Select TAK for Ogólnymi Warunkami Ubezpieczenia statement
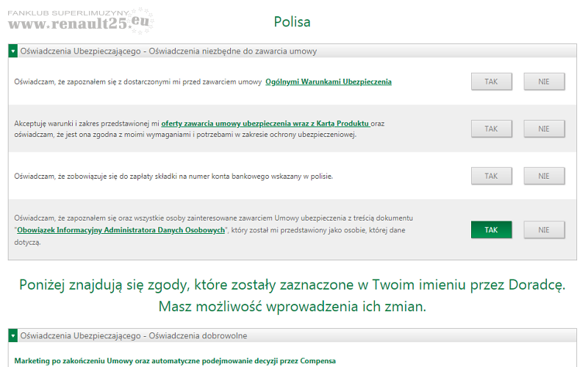 (x=492, y=82)
